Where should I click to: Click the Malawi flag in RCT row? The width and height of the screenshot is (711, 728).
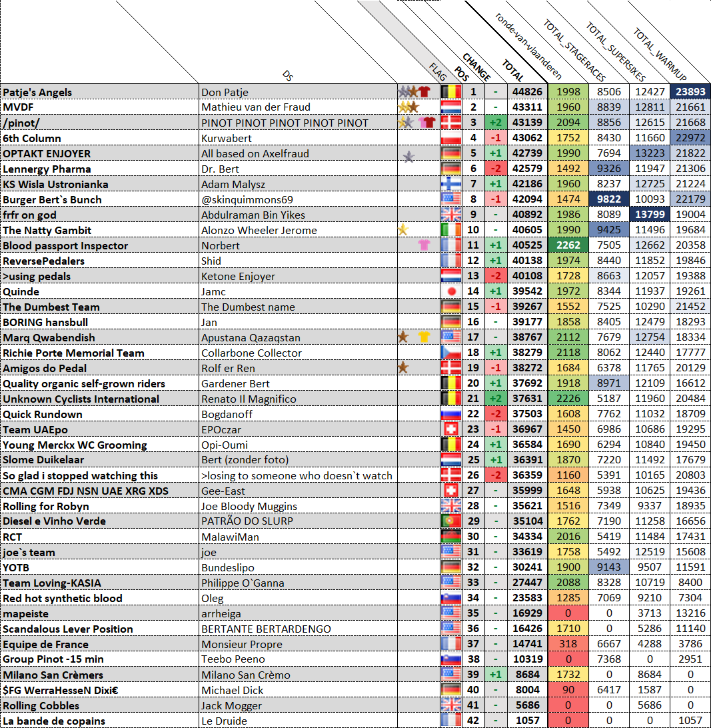(x=451, y=536)
